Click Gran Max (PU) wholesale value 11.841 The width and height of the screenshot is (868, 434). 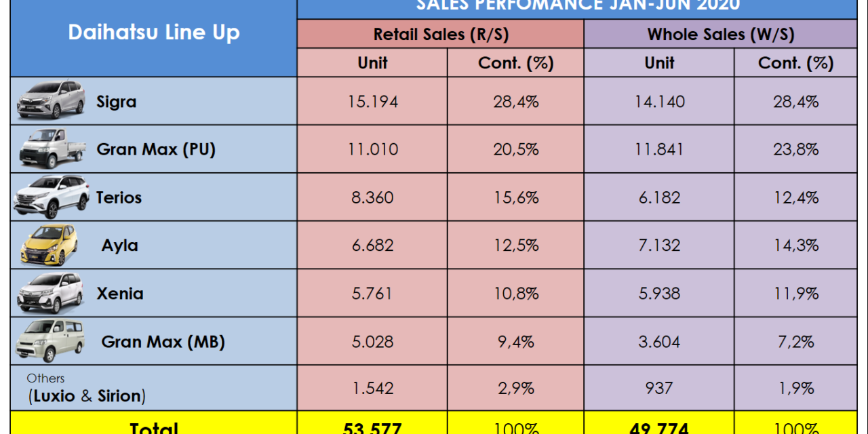point(659,149)
